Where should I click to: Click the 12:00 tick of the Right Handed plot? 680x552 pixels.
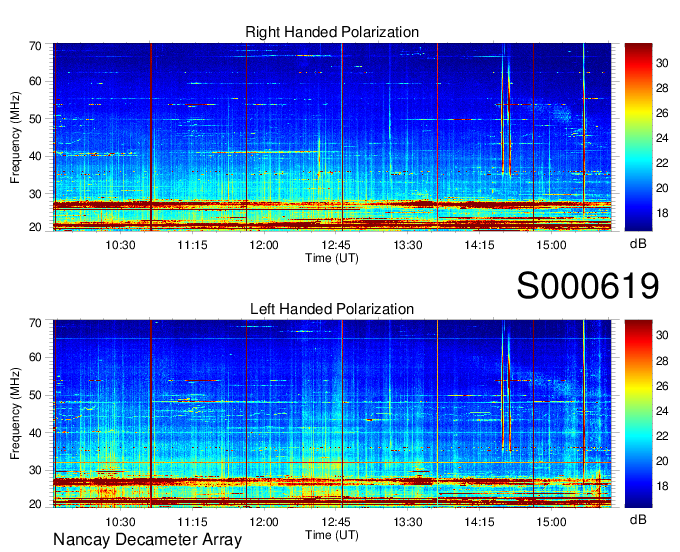264,245
